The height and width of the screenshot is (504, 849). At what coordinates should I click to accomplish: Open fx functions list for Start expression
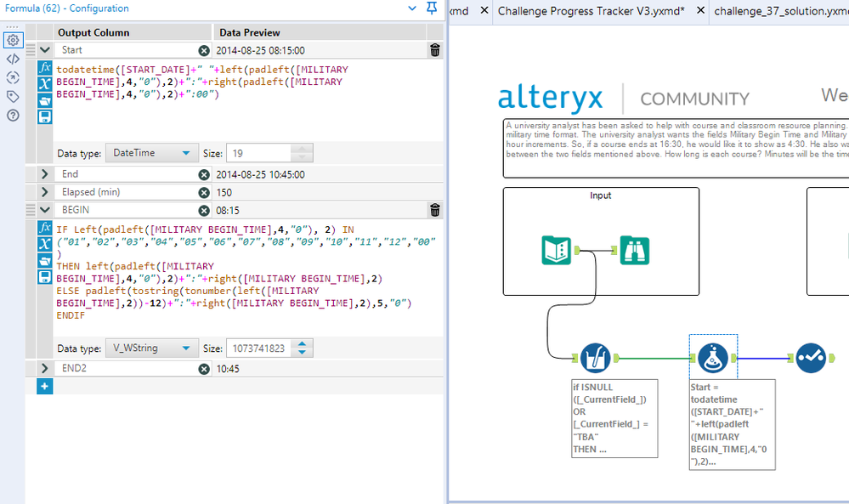point(45,67)
